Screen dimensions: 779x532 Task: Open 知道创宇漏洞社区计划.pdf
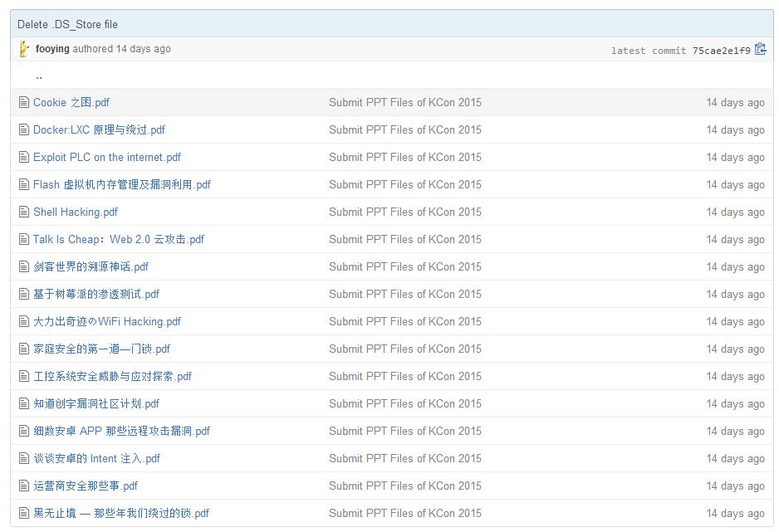(x=96, y=403)
